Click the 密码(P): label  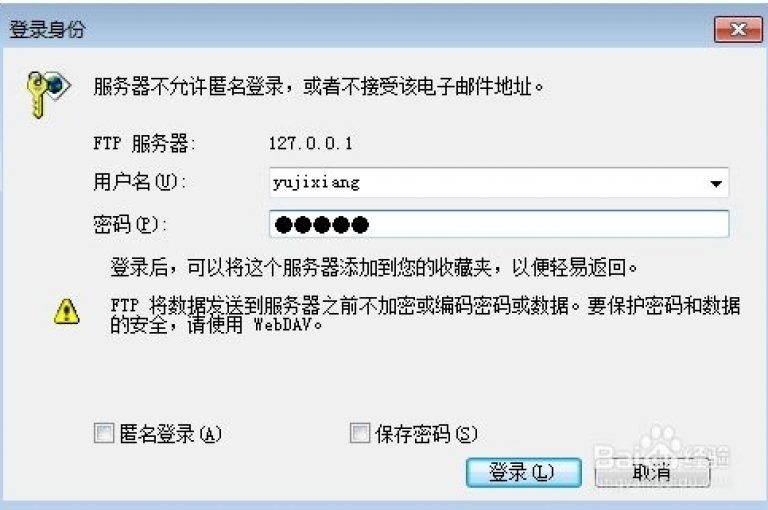pos(130,224)
